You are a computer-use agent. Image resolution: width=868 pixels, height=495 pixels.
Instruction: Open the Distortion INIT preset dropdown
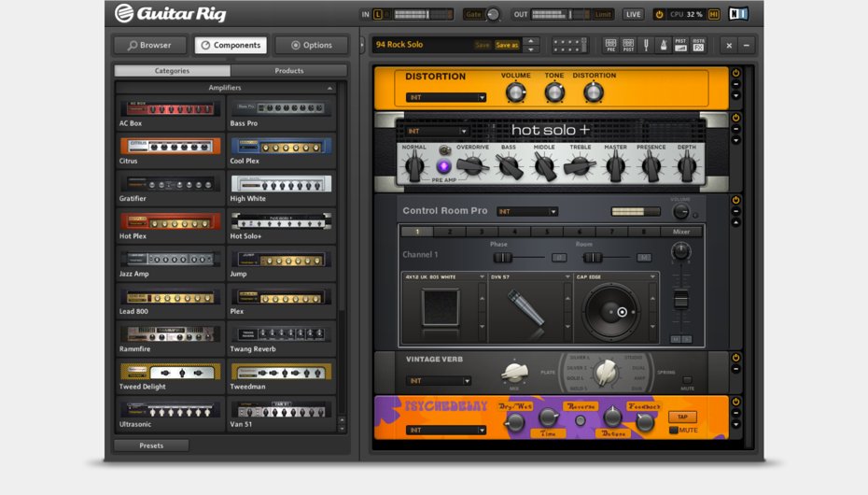[446, 97]
